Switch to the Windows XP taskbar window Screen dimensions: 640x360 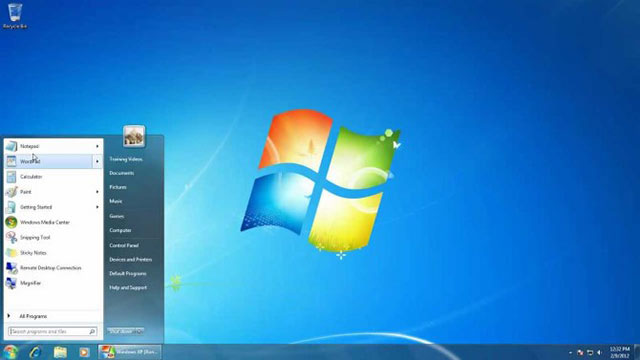pyautogui.click(x=130, y=352)
